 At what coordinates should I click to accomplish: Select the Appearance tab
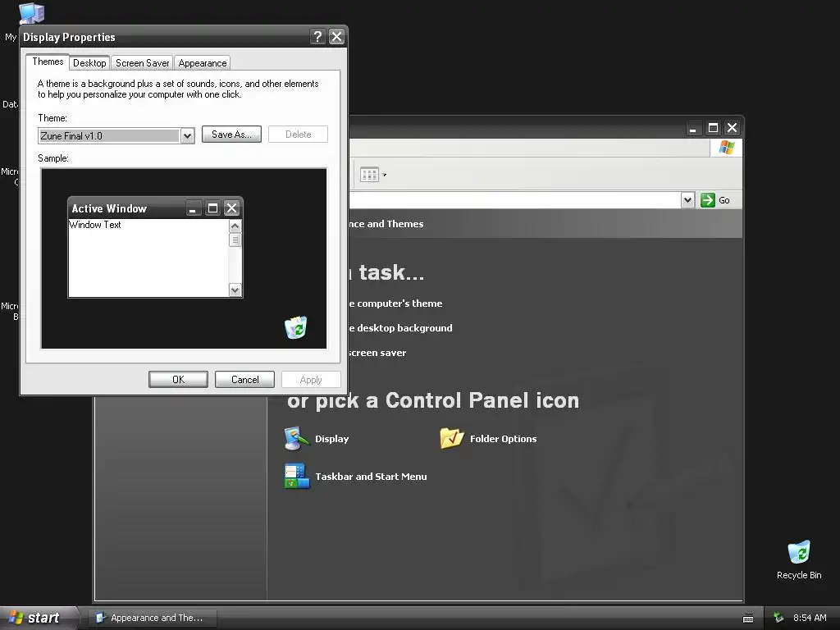click(203, 63)
